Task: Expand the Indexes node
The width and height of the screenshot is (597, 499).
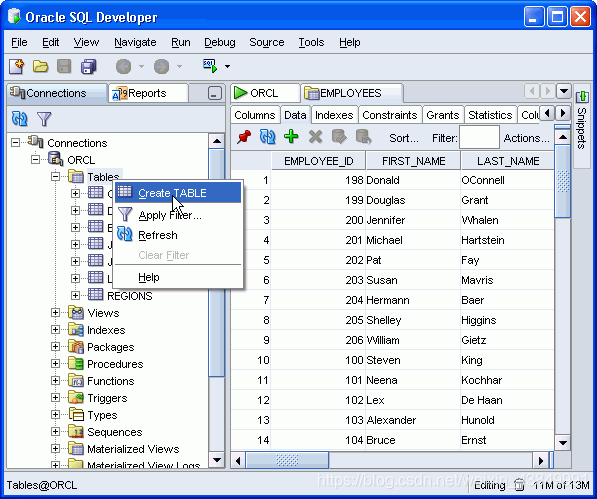Action: tap(55, 330)
